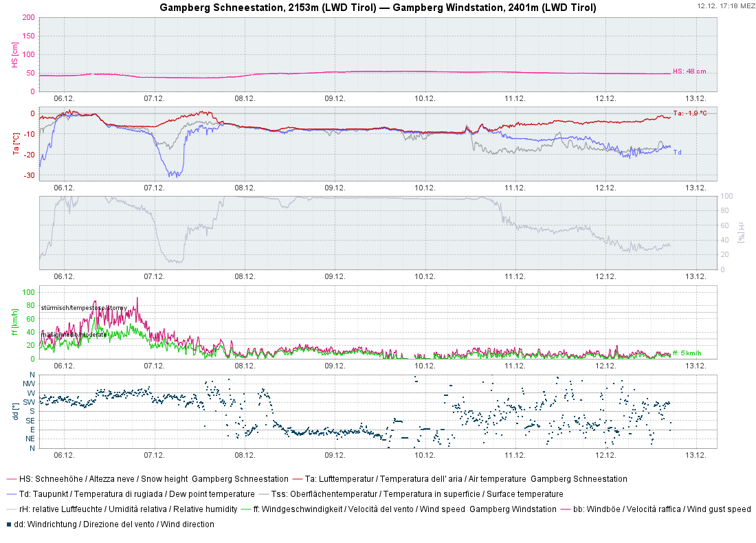Click the HS [cm] axis label
Viewport: 756px width, 543px height.
click(x=14, y=54)
